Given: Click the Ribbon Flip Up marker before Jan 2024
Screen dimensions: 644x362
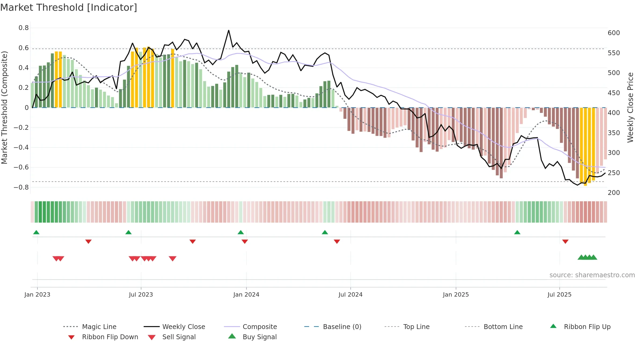Looking at the screenshot, I should pos(241,232).
